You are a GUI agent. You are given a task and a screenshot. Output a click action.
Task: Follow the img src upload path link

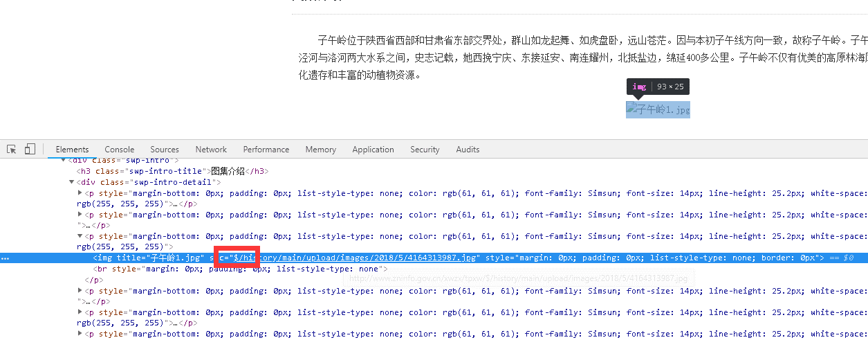tap(355, 258)
